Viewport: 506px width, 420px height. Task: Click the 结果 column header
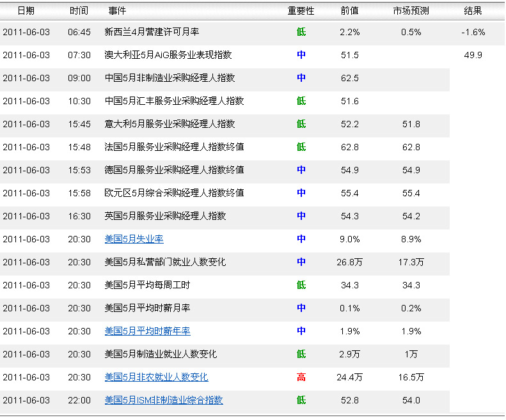coord(473,11)
